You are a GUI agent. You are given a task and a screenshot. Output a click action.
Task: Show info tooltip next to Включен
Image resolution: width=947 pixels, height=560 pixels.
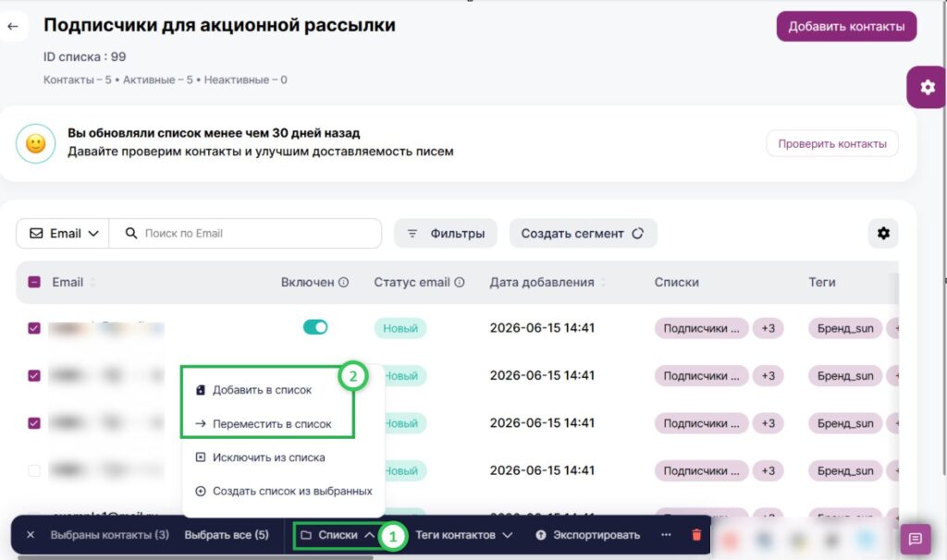pyautogui.click(x=343, y=282)
